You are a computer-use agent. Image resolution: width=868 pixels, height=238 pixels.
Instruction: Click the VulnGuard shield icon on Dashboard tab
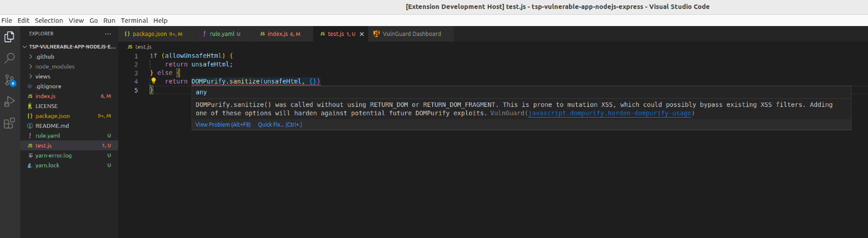pyautogui.click(x=376, y=34)
